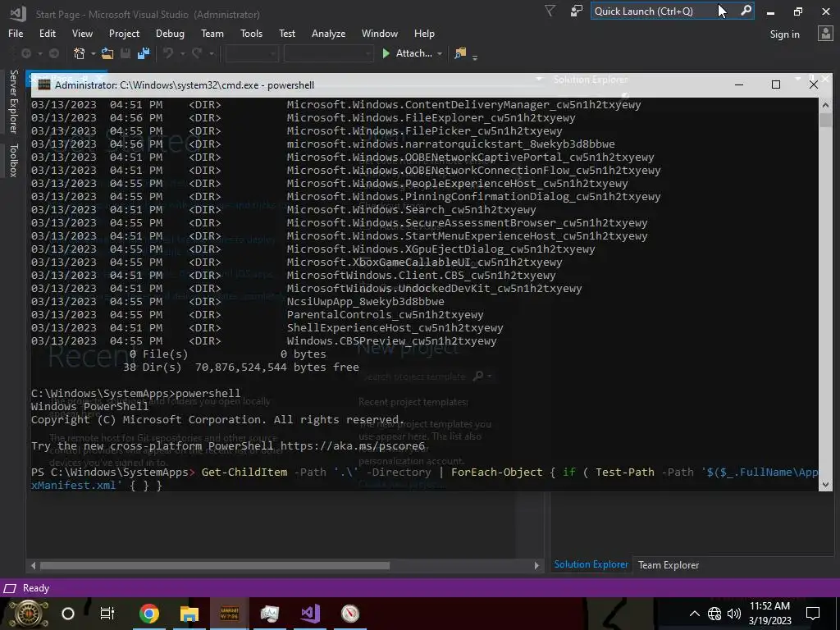The image size is (840, 630).
Task: Open the Solution Configurations combo box
Action: (252, 53)
